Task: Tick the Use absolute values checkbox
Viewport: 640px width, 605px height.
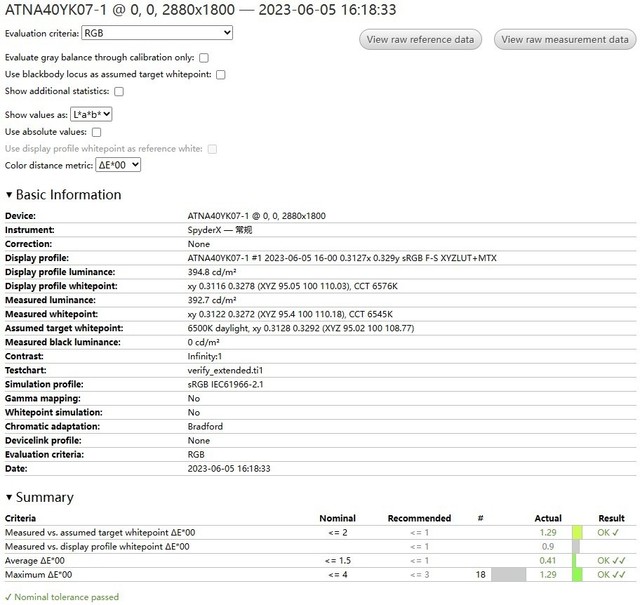Action: (97, 132)
